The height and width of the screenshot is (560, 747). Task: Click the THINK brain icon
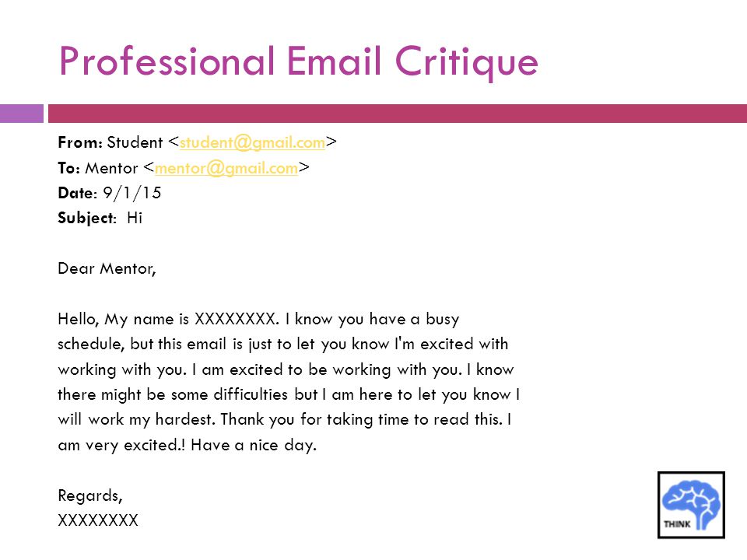pyautogui.click(x=691, y=505)
